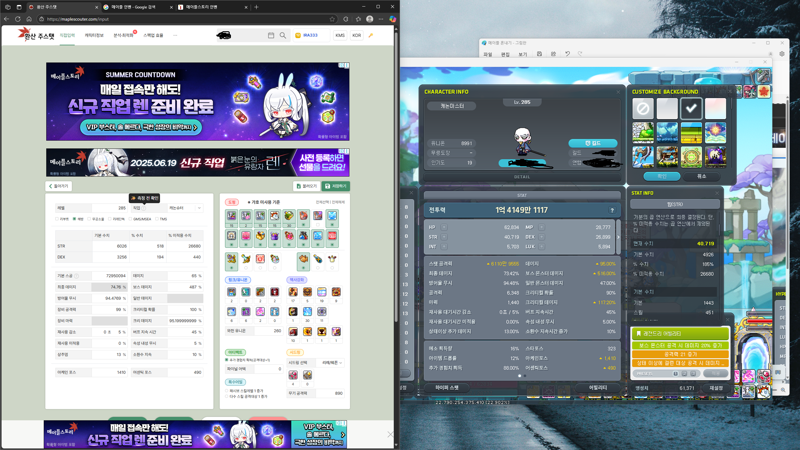
Task: Select the first special ring radio option
Action: 227,391
